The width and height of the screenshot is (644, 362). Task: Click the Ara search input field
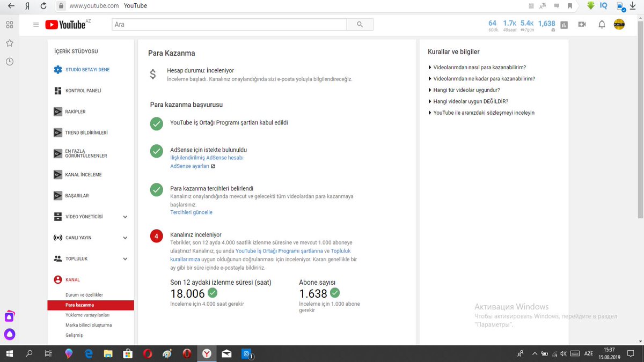point(229,25)
